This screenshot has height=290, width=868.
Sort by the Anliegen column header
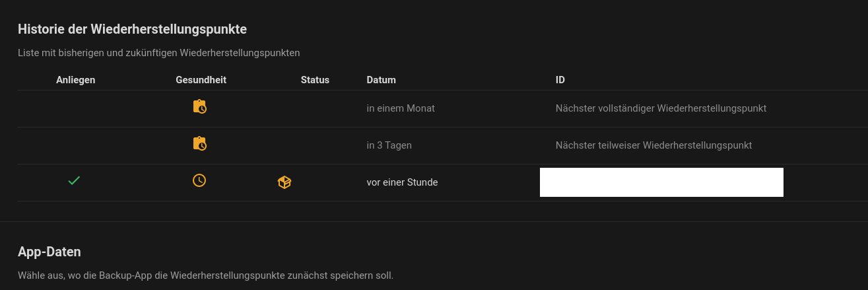tap(76, 80)
